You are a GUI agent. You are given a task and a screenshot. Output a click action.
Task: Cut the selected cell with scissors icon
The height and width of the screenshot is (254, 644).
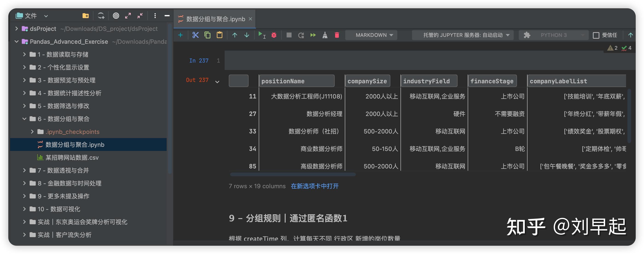tap(195, 35)
